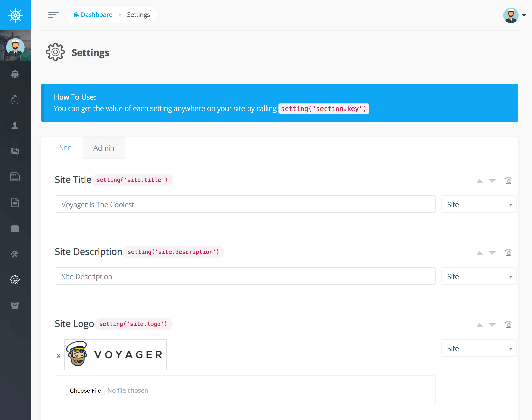Click the Dashboard breadcrumb link
This screenshot has width=532, height=420.
pyautogui.click(x=97, y=15)
